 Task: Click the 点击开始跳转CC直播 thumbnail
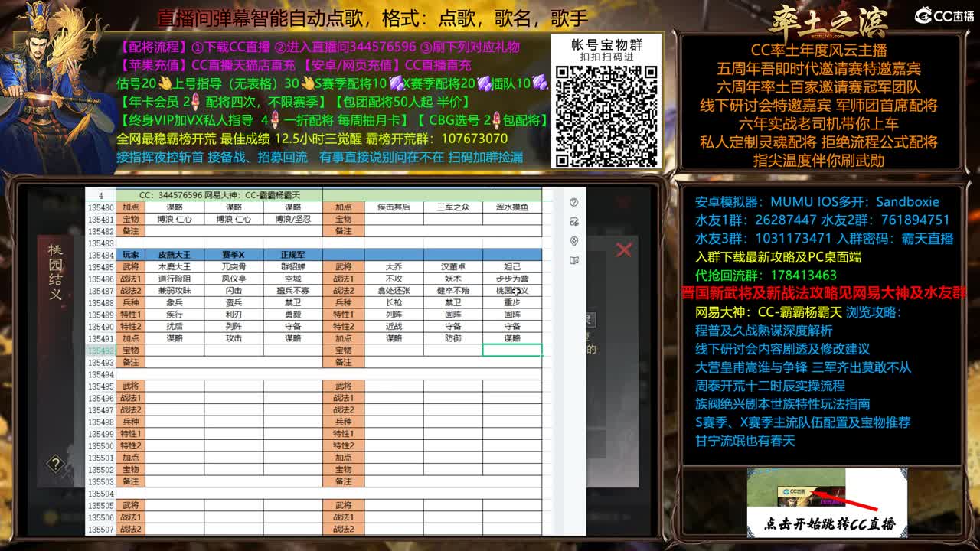827,502
